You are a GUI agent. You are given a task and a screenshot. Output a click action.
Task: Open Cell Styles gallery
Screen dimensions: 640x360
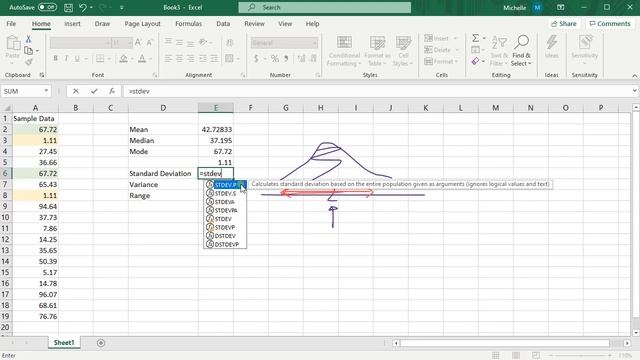pyautogui.click(x=403, y=51)
